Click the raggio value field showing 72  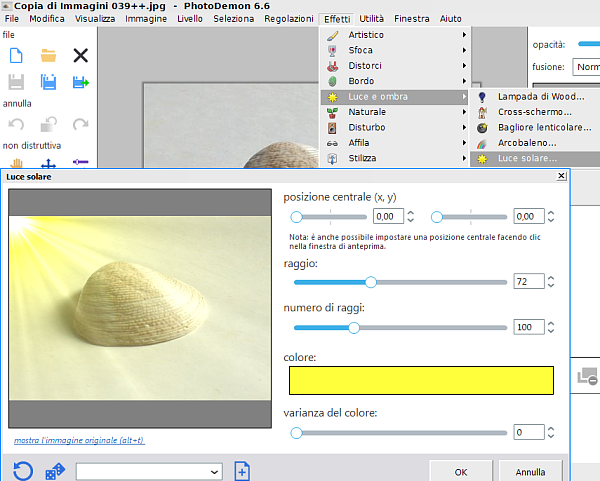point(527,282)
